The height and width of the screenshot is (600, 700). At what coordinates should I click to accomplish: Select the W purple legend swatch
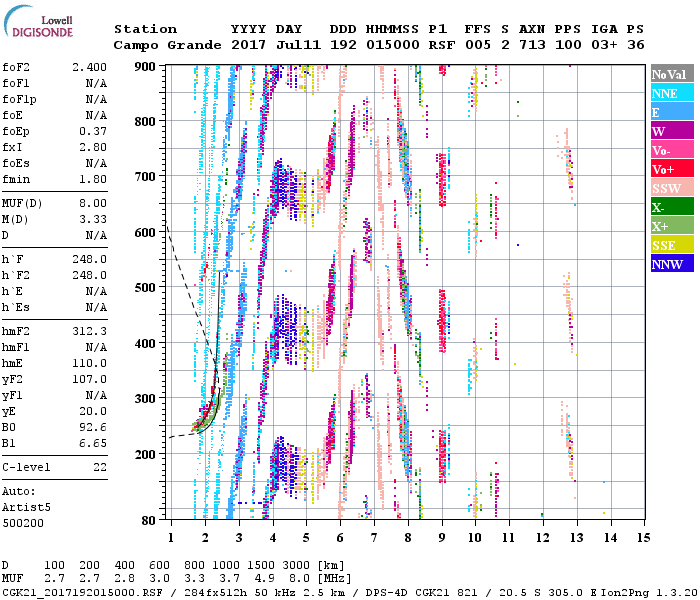(672, 131)
